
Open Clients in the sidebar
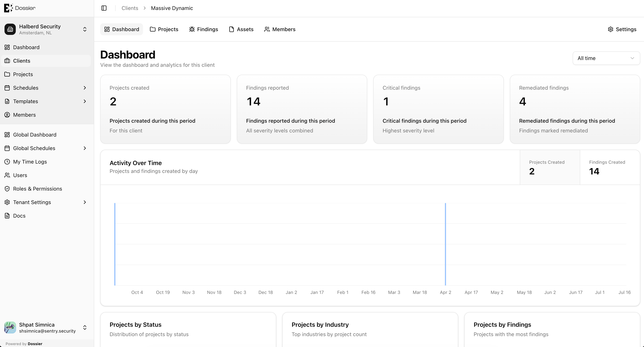tap(46, 61)
